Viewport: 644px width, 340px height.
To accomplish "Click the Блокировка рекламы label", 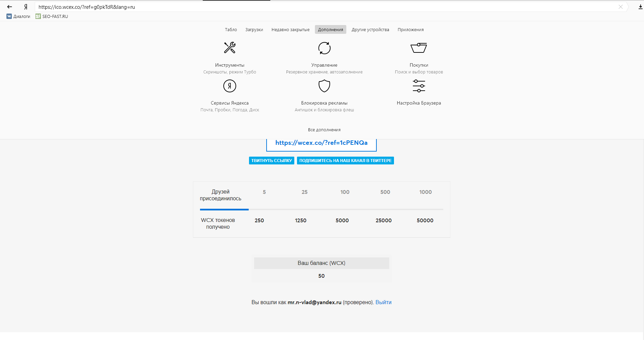I will pos(324,103).
